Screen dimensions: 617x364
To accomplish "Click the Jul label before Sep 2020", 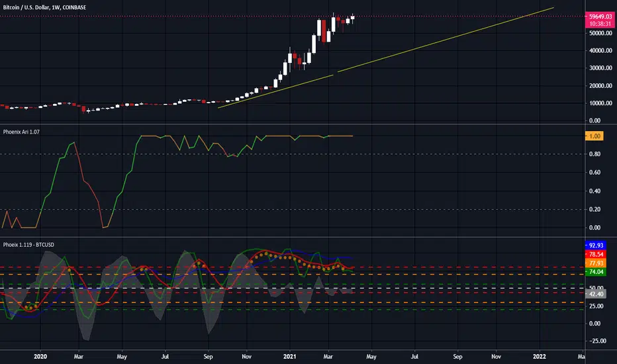I will point(165,357).
